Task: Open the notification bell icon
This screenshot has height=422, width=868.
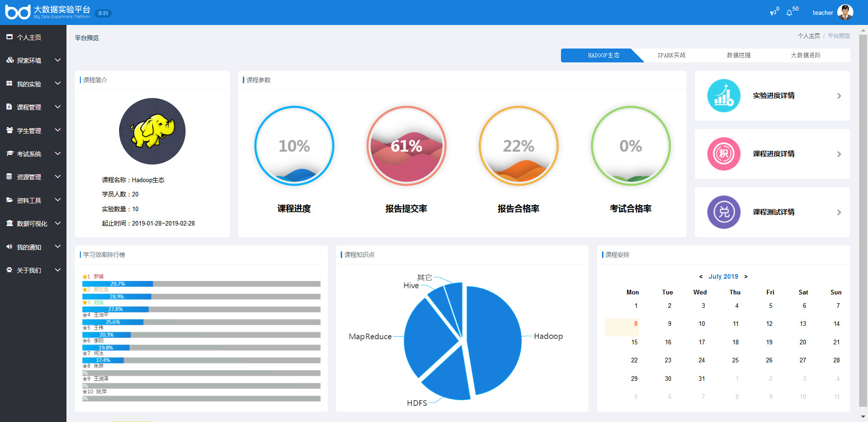Action: coord(790,12)
